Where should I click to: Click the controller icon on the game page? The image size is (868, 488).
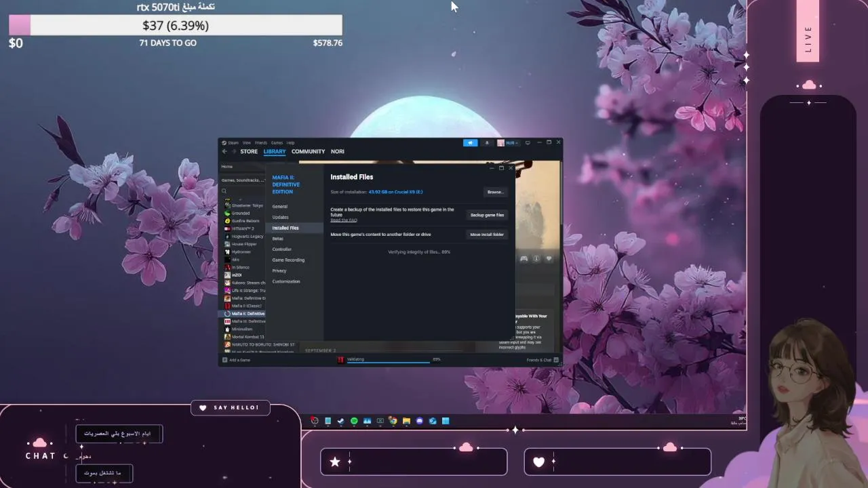coord(524,258)
